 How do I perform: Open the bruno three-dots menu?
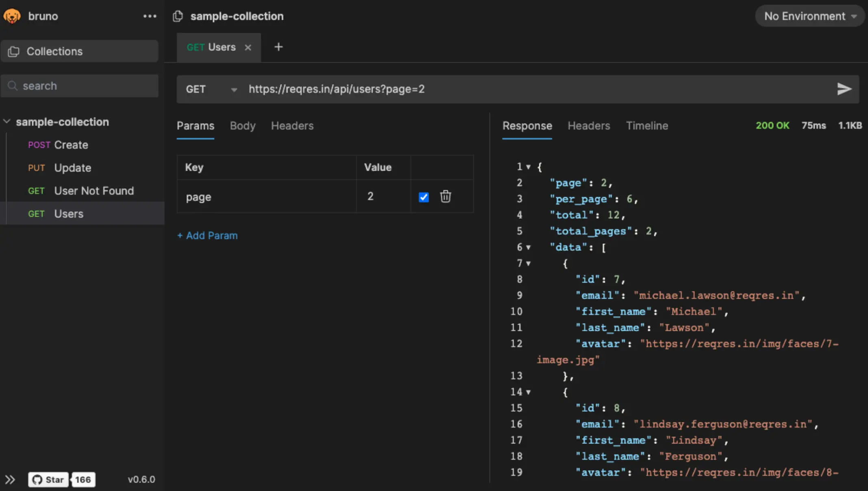coord(150,16)
